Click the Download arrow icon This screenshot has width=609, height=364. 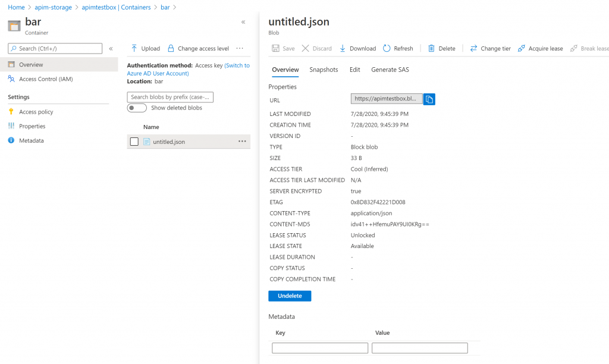tap(343, 48)
